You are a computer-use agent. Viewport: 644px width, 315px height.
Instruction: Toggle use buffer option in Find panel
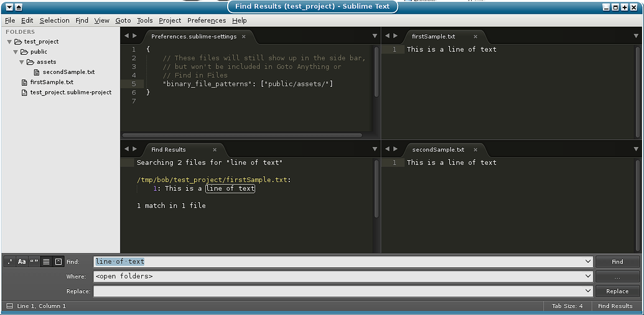(x=58, y=262)
